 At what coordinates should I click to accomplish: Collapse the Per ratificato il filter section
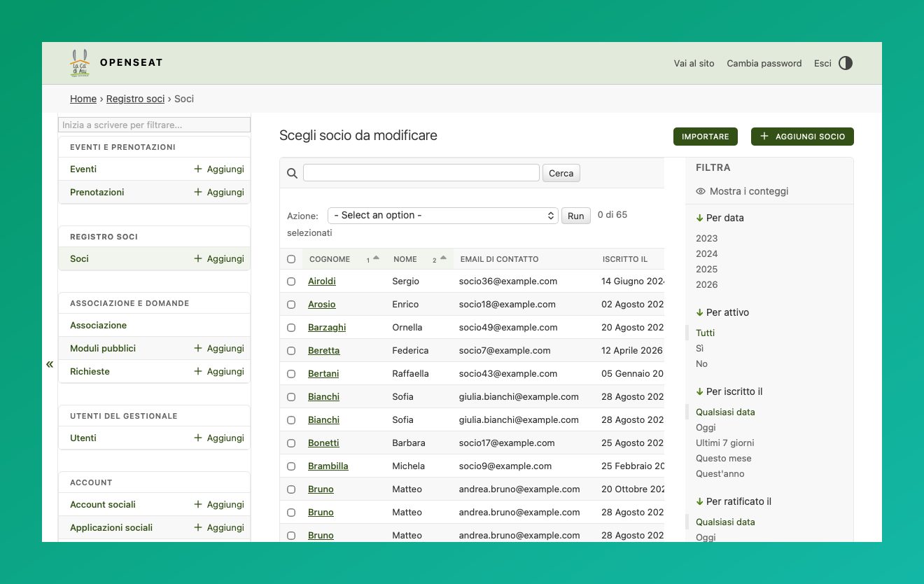734,501
